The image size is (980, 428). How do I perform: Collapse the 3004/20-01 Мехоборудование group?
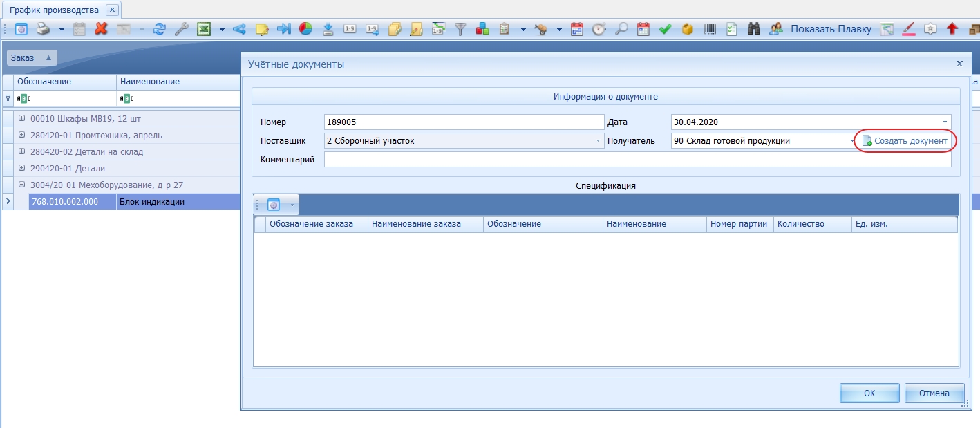click(22, 185)
